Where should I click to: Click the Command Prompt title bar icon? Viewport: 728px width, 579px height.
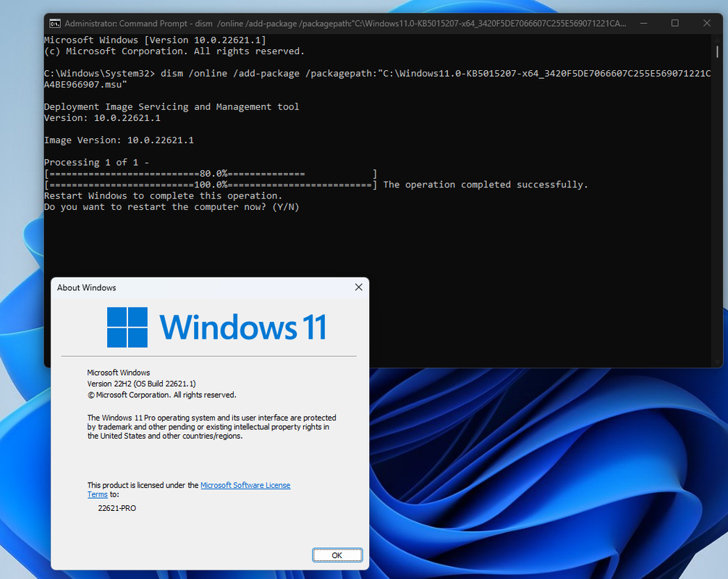click(55, 23)
